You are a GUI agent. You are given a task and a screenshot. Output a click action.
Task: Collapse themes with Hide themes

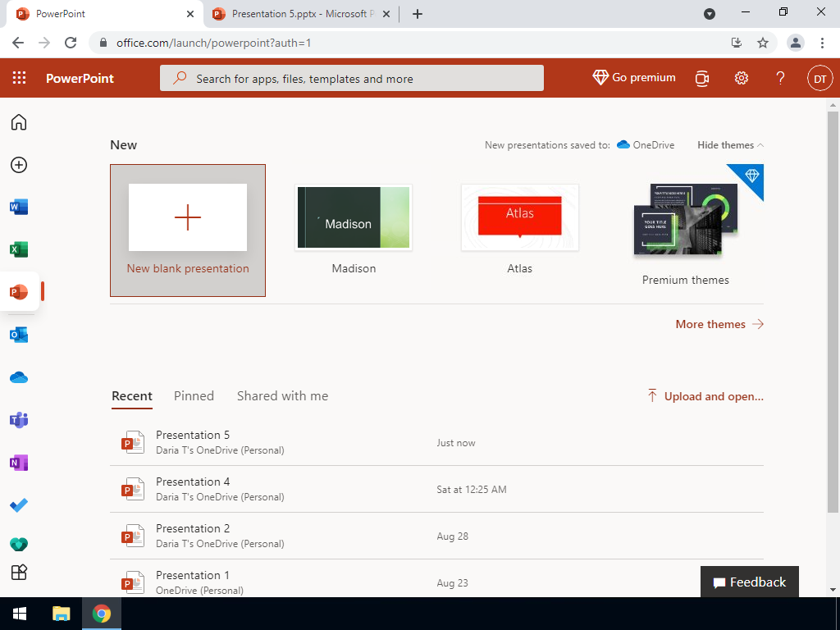730,145
